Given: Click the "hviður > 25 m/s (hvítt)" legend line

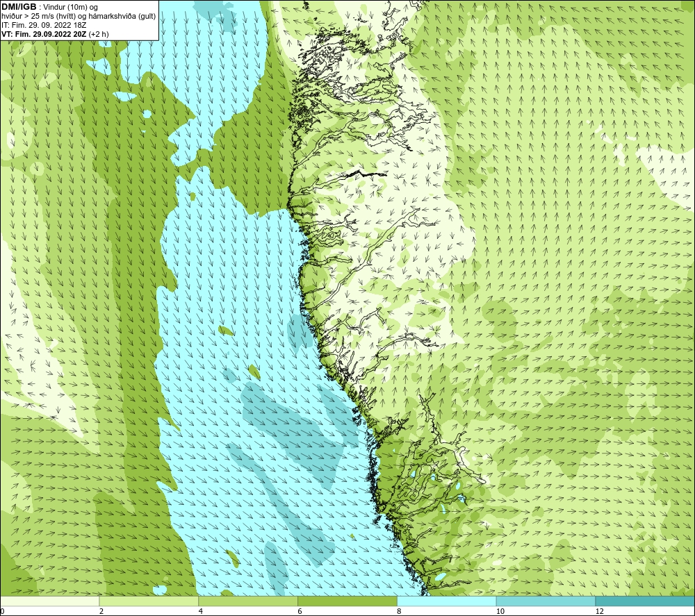Looking at the screenshot, I should pos(79,17).
